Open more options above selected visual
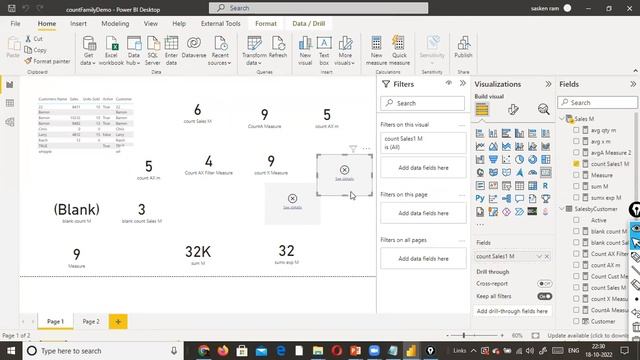This screenshot has height=360, width=640. click(366, 149)
